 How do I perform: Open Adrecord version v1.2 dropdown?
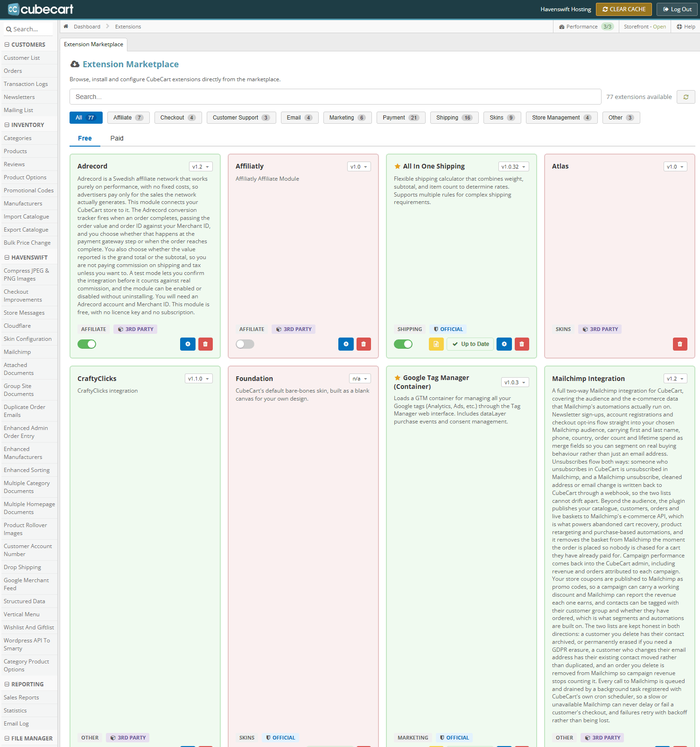coord(201,167)
